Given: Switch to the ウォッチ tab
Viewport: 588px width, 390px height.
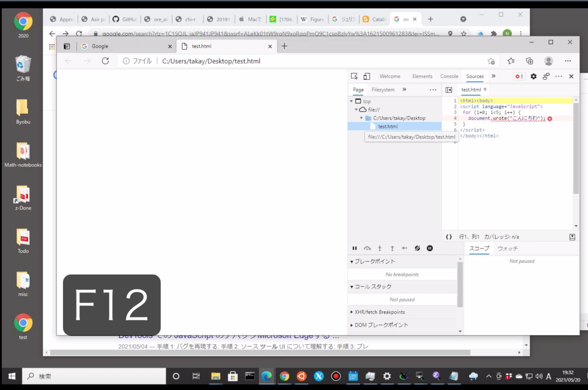Looking at the screenshot, I should [508, 248].
